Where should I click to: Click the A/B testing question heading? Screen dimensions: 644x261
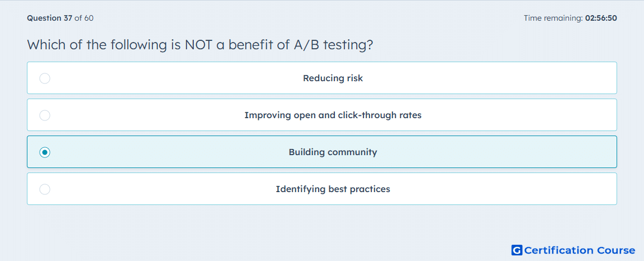pos(200,44)
